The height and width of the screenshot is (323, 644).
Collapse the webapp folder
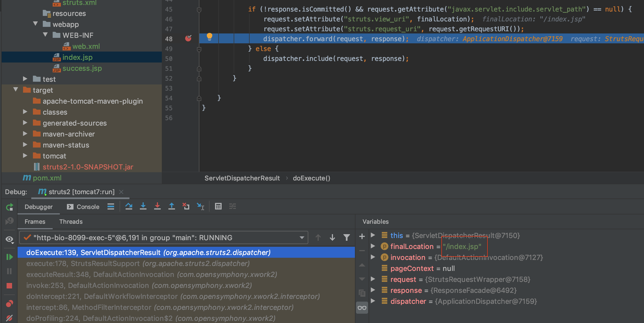35,24
